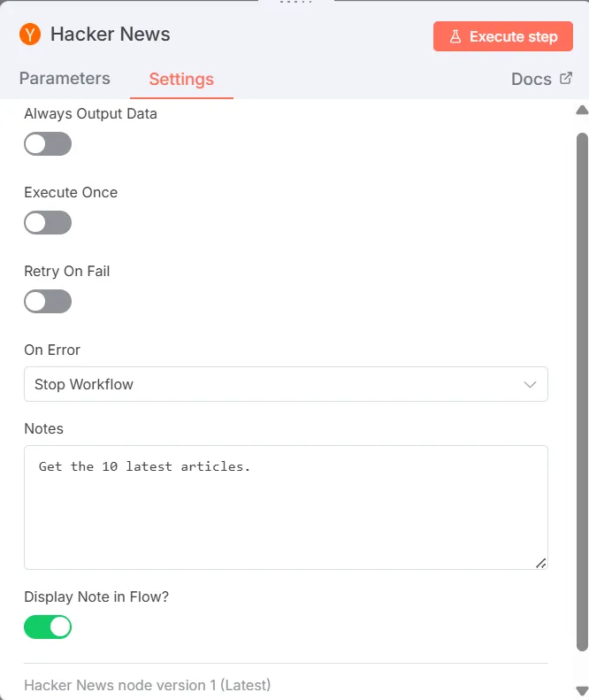Enable Retry On Fail toggle
The height and width of the screenshot is (700, 589).
(x=48, y=302)
